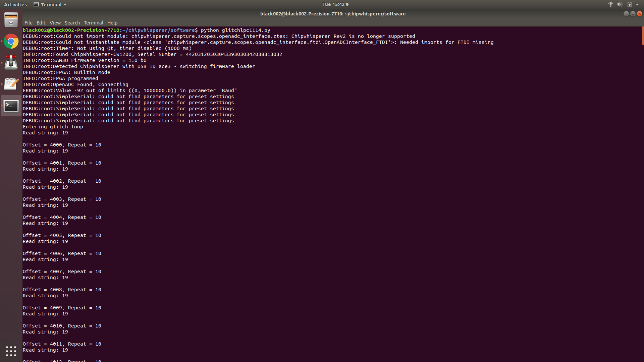The height and width of the screenshot is (362, 644).
Task: Click the terminal vertical scrollbar handle
Action: click(643, 36)
